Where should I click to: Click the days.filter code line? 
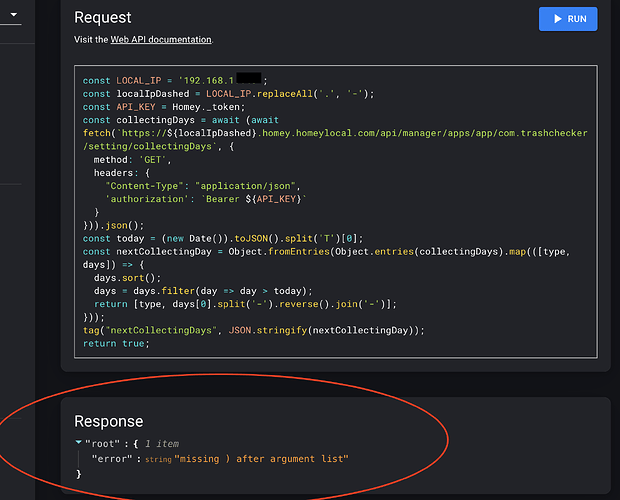[203, 291]
